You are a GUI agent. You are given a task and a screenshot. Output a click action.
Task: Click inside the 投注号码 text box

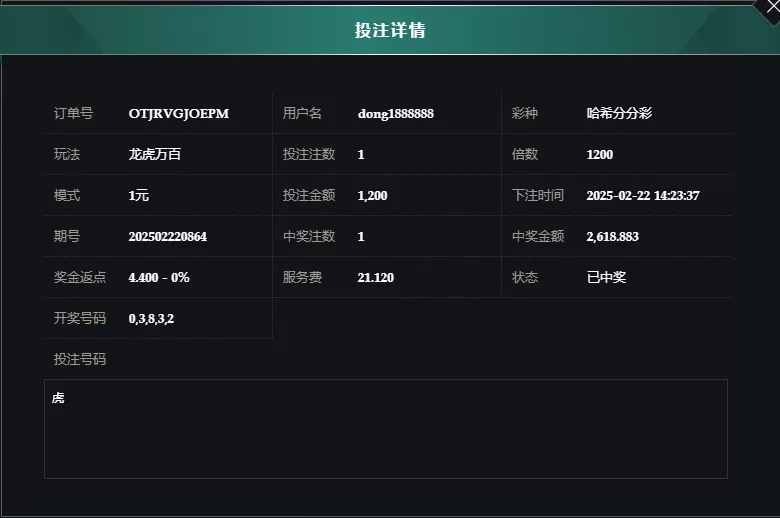point(386,429)
